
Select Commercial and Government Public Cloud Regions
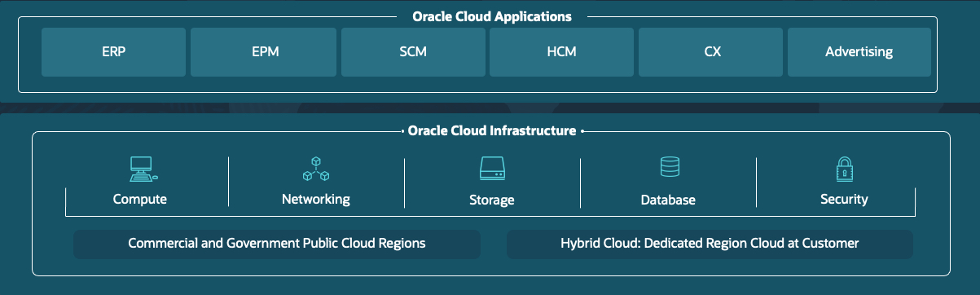tap(277, 244)
